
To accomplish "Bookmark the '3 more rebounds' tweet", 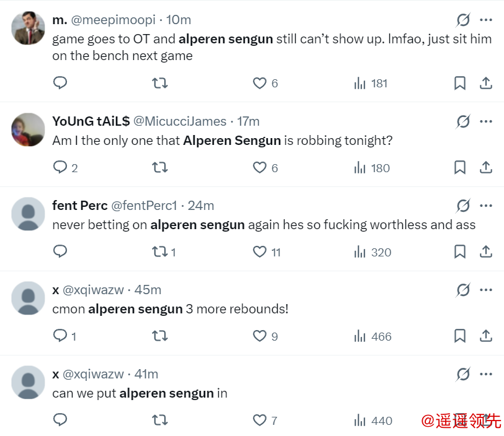I will (x=460, y=336).
